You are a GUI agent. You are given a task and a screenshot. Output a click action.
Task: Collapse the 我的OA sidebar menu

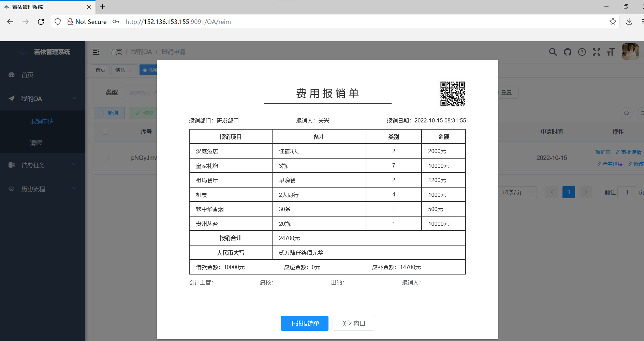[43, 99]
